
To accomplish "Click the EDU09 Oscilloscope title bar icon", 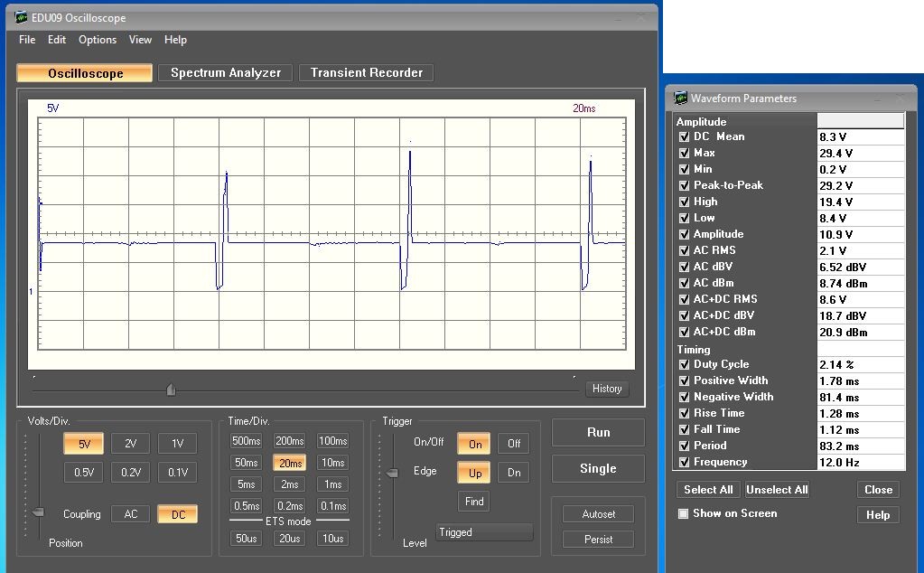I will click(21, 17).
